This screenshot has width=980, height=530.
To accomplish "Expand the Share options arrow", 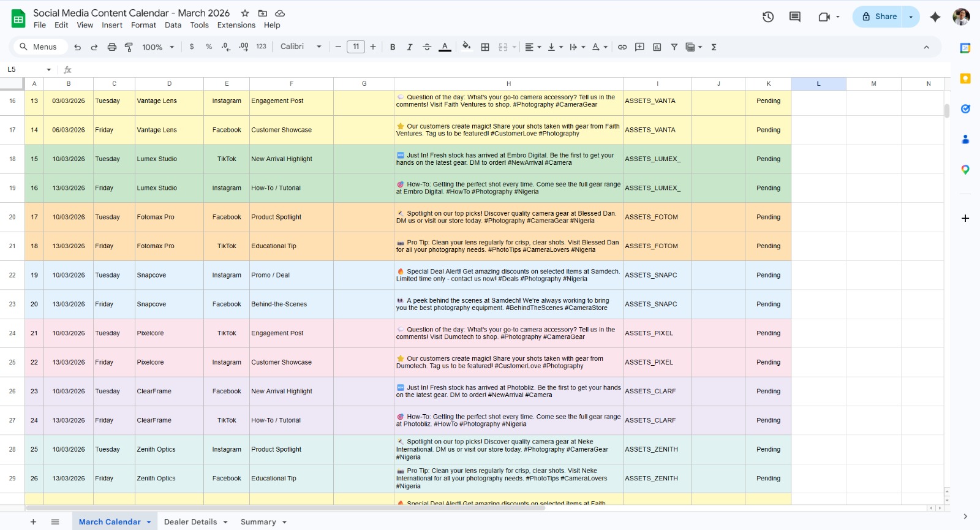I will click(x=911, y=17).
